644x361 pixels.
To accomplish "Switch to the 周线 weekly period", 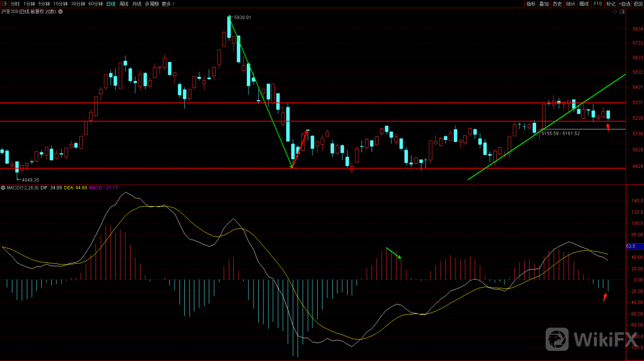I will tap(124, 4).
